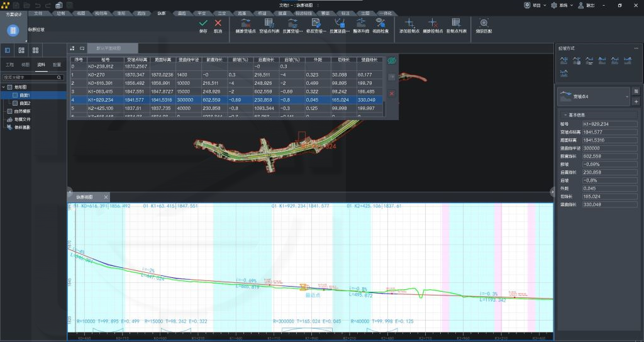Open the 变坡点列表 tool
Image resolution: width=644 pixels, height=342 pixels.
269,25
